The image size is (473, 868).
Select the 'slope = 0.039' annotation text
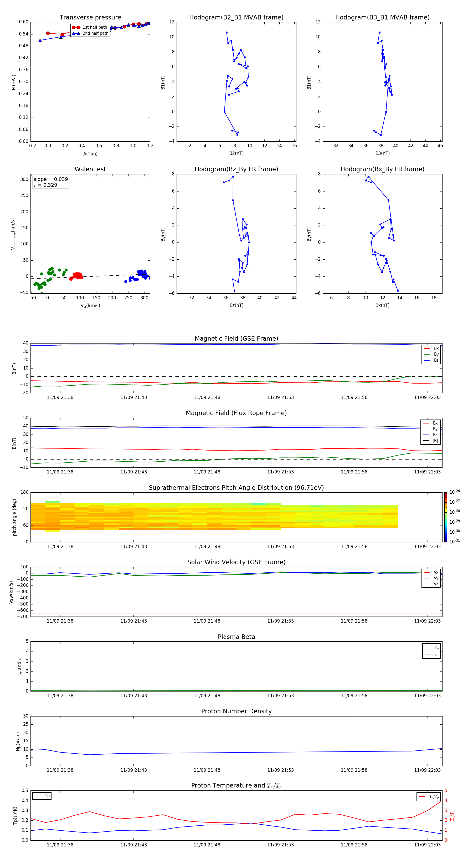click(x=50, y=179)
